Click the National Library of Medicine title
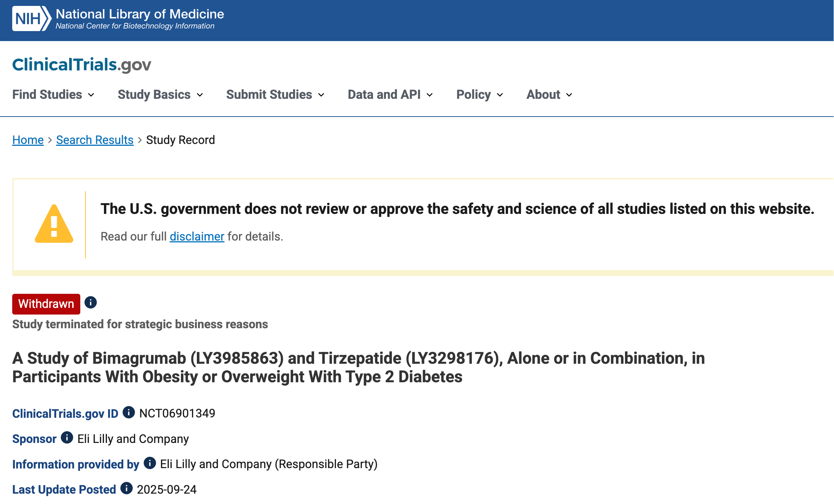Viewport: 834px width, 504px height. coord(140,14)
